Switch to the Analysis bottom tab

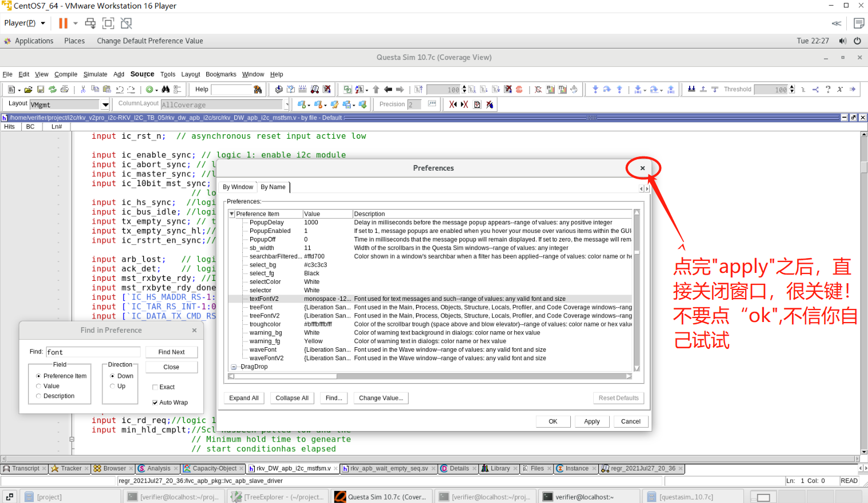click(158, 469)
